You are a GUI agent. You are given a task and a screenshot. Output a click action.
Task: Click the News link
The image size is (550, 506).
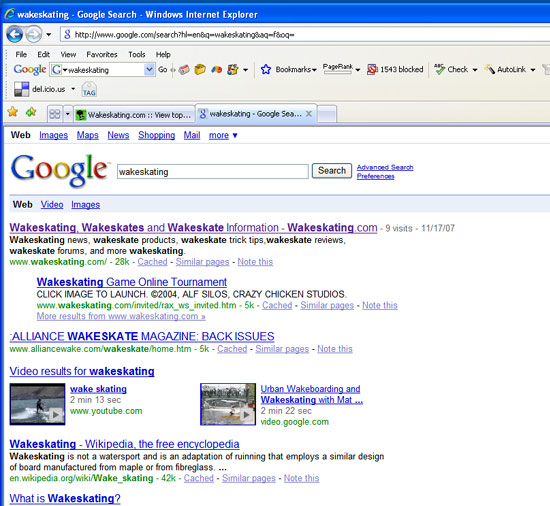(118, 135)
